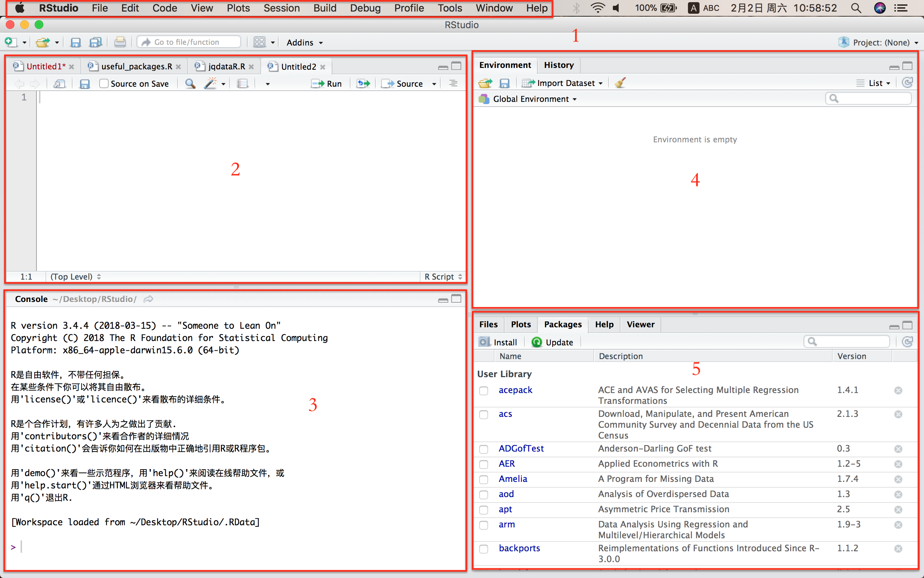Open the Source button dropdown arrow
924x578 pixels.
click(x=434, y=84)
